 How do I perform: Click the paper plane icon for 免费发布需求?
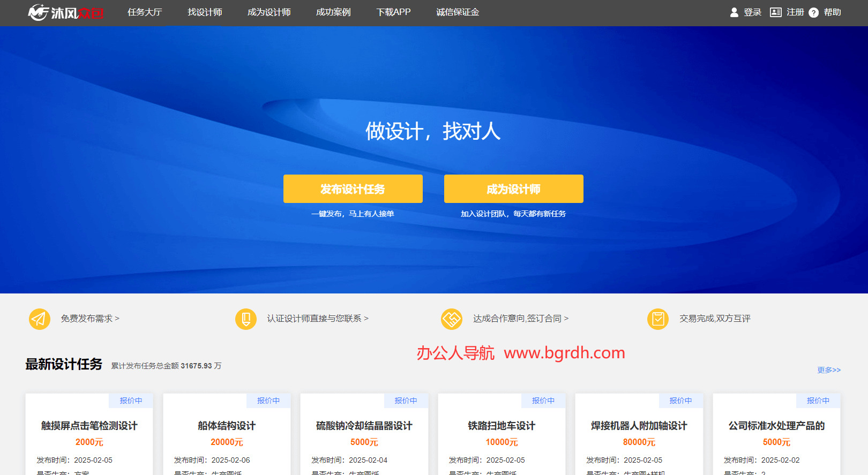pyautogui.click(x=40, y=319)
